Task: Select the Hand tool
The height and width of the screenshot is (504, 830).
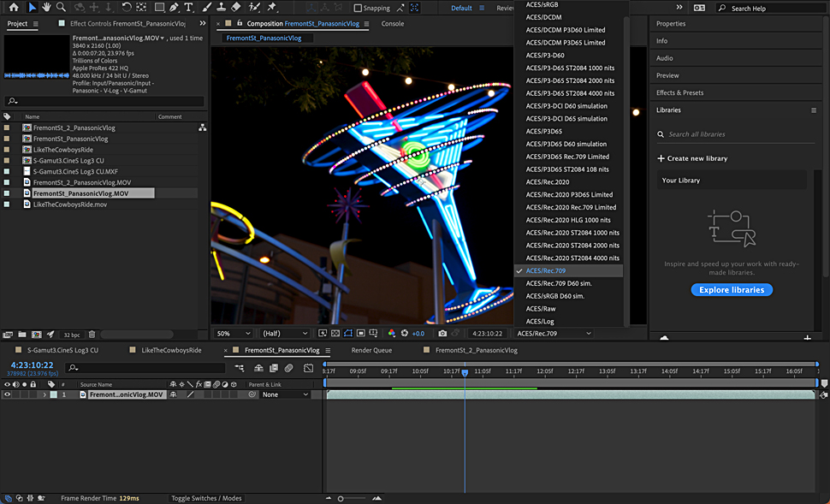Action: tap(46, 8)
